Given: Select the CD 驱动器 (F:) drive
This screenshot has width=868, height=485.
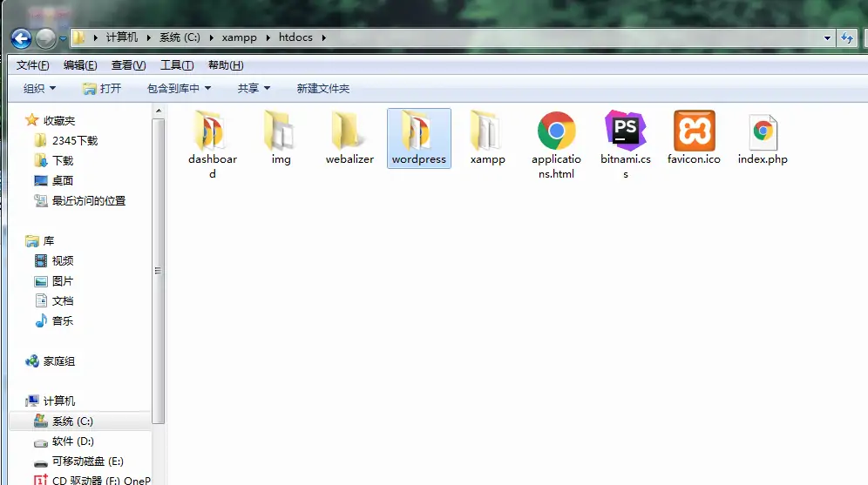Looking at the screenshot, I should tap(92, 480).
